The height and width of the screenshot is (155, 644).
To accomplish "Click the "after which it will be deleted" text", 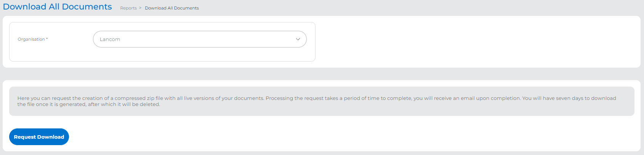I will 124,104.
